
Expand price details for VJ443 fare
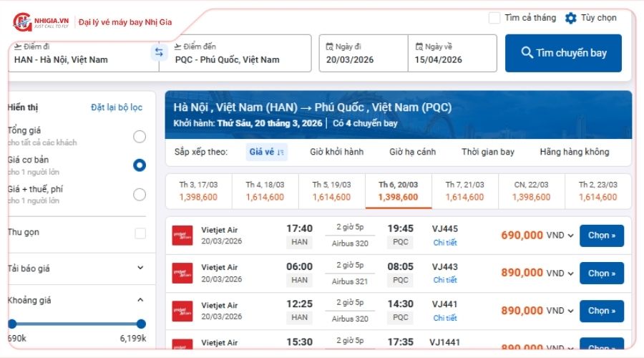(x=570, y=274)
